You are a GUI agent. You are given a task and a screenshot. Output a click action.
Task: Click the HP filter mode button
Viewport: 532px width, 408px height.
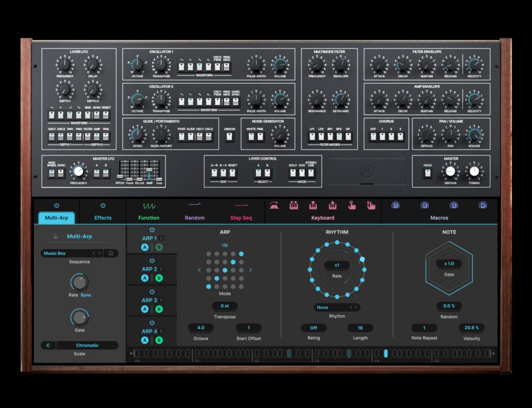[x=347, y=136]
